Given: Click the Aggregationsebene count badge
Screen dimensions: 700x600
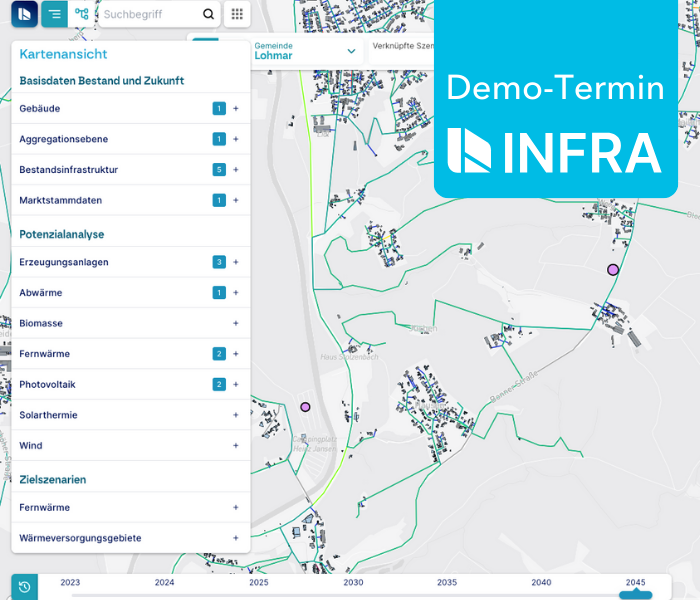Looking at the screenshot, I should (x=219, y=139).
